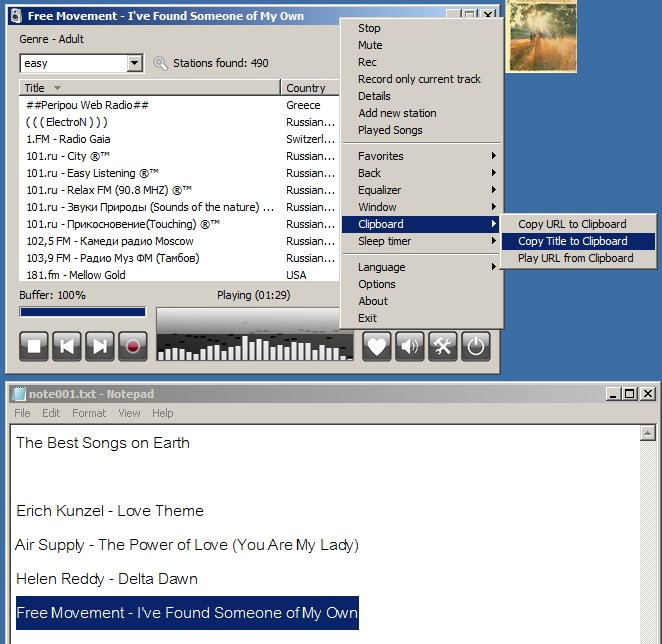Select Mute from the menu
Image resolution: width=662 pixels, height=644 pixels.
(421, 45)
